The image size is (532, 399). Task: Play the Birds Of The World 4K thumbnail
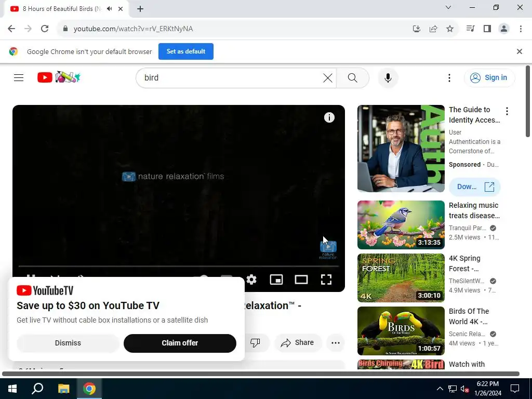click(x=401, y=331)
